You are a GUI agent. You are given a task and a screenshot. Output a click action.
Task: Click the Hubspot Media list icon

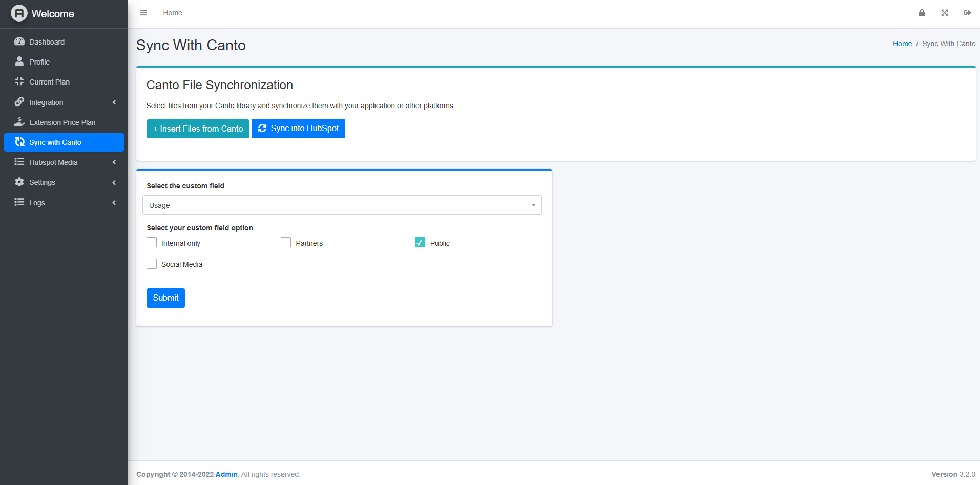(x=19, y=162)
